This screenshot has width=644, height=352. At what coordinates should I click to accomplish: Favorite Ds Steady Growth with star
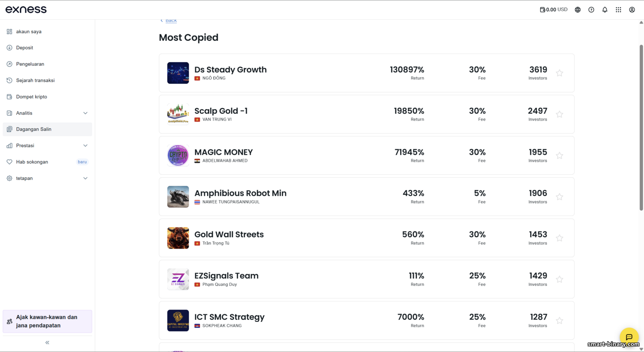(559, 73)
